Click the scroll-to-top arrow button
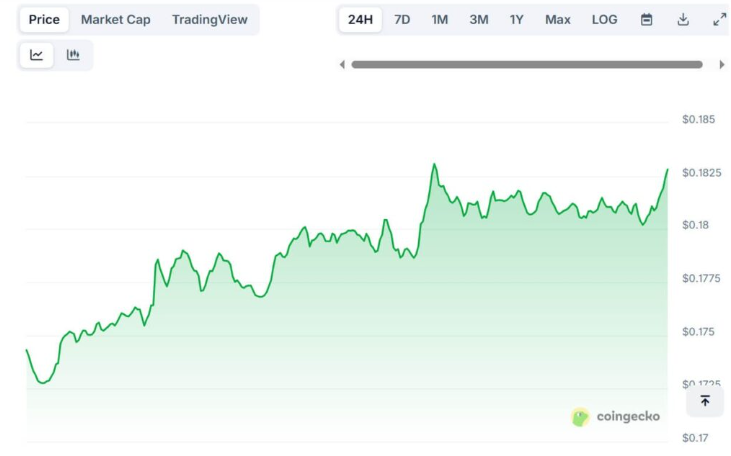This screenshot has height=456, width=731. coord(705,401)
